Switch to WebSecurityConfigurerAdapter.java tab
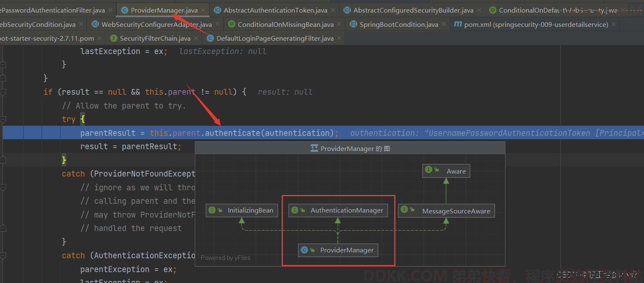 [x=156, y=24]
